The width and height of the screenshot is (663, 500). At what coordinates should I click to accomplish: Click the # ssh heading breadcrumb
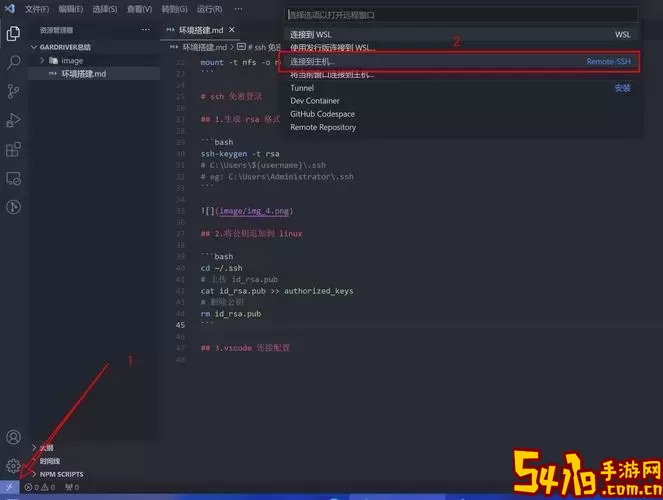coord(258,47)
